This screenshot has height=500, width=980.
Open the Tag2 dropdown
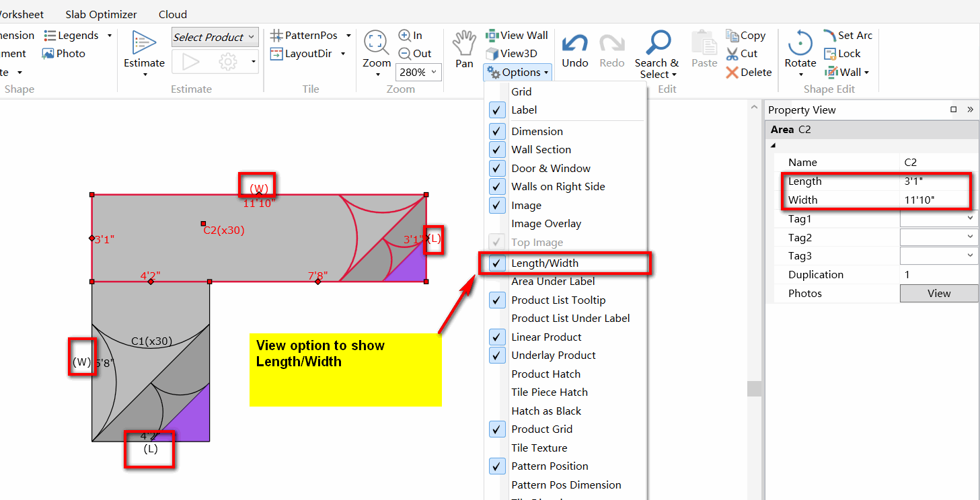pos(970,237)
